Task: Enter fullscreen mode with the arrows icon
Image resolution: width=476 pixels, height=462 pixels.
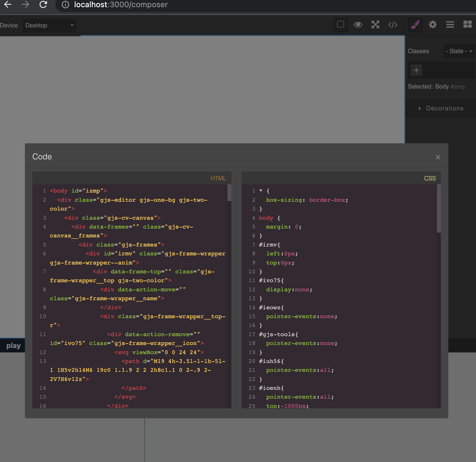Action: (375, 25)
